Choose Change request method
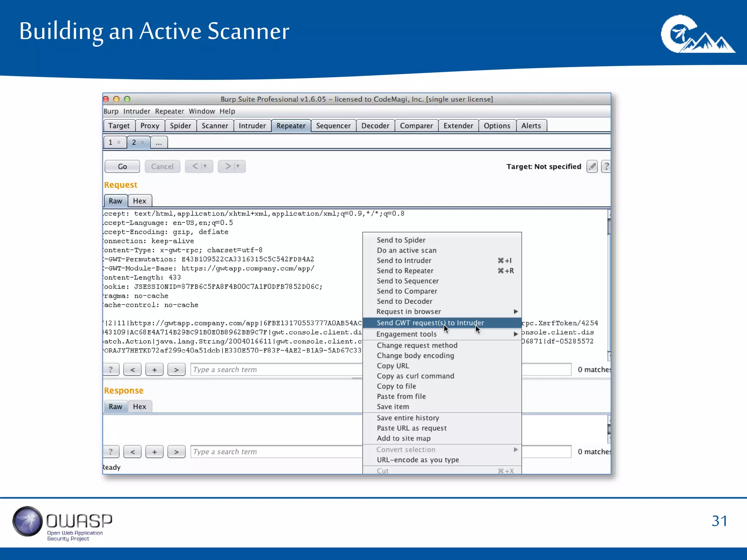The width and height of the screenshot is (747, 560). click(x=442, y=346)
